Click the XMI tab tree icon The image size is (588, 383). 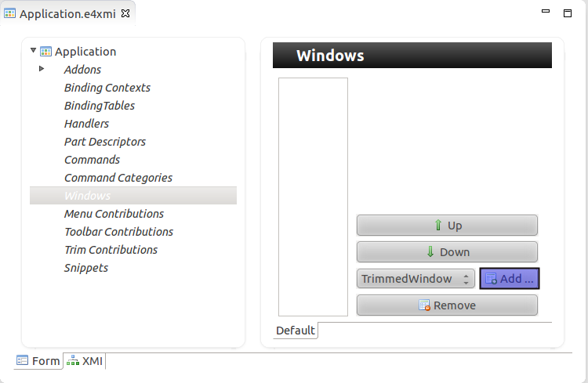click(x=73, y=361)
